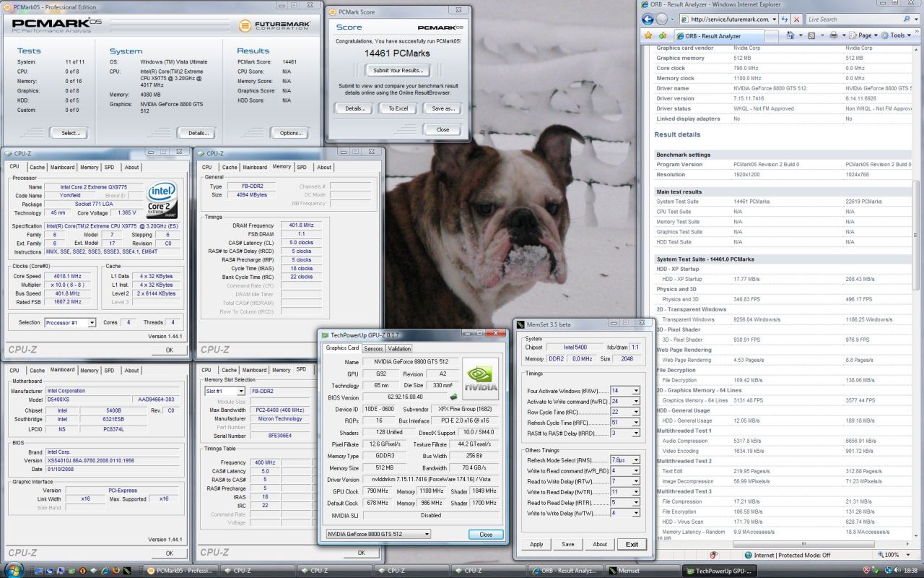Switch to Cache tab in CPU window

point(36,167)
